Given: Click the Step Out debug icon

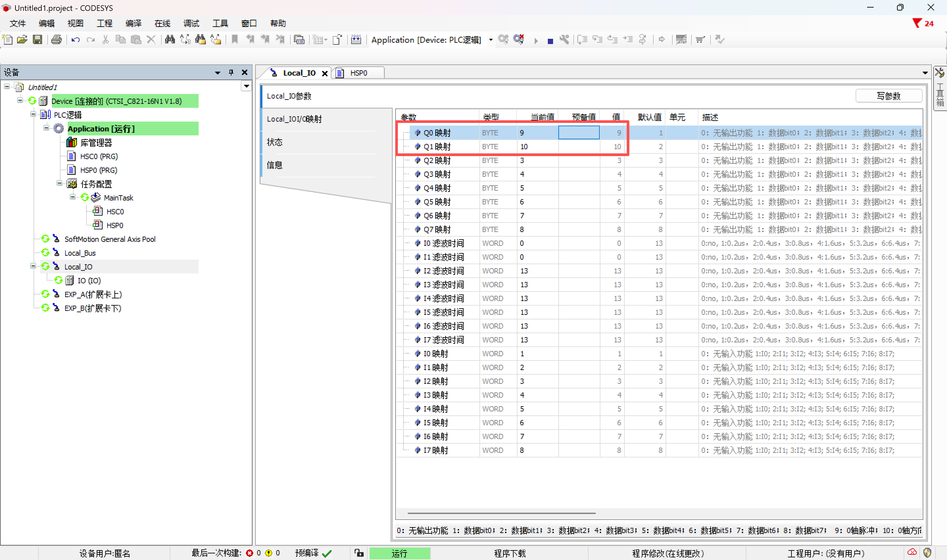Looking at the screenshot, I should click(x=613, y=40).
